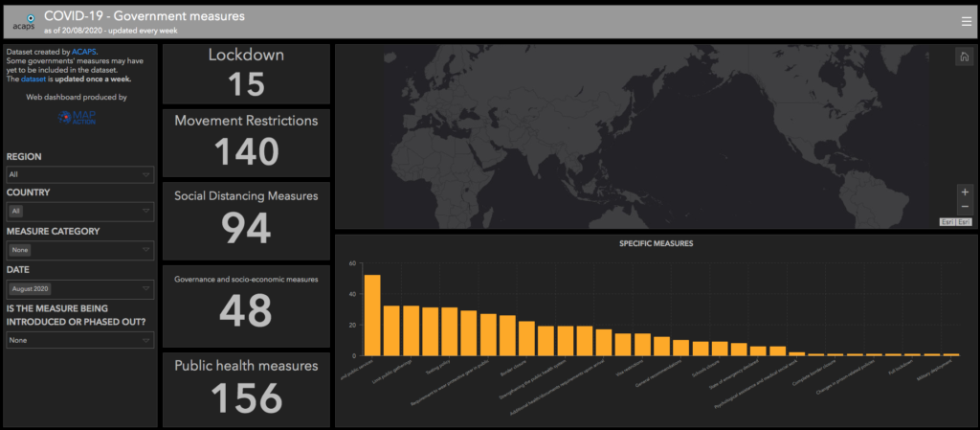Open the Date filter set to August 2020

pyautogui.click(x=80, y=288)
